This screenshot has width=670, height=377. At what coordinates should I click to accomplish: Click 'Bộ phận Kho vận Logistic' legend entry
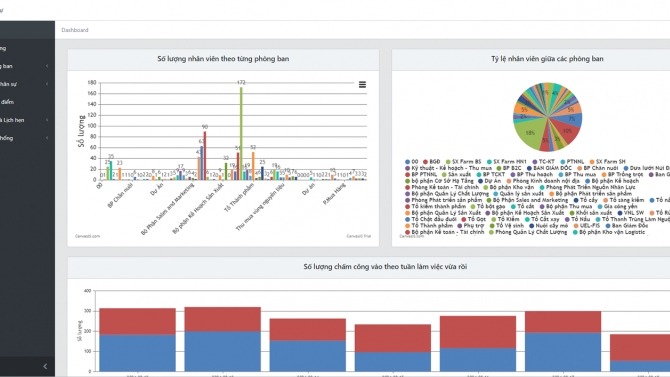click(609, 232)
